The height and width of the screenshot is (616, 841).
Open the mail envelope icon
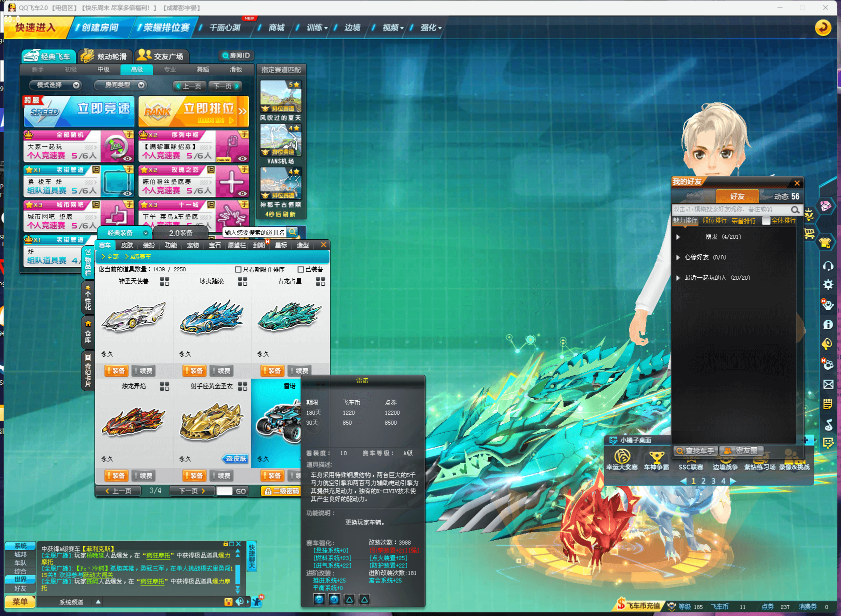[x=828, y=384]
